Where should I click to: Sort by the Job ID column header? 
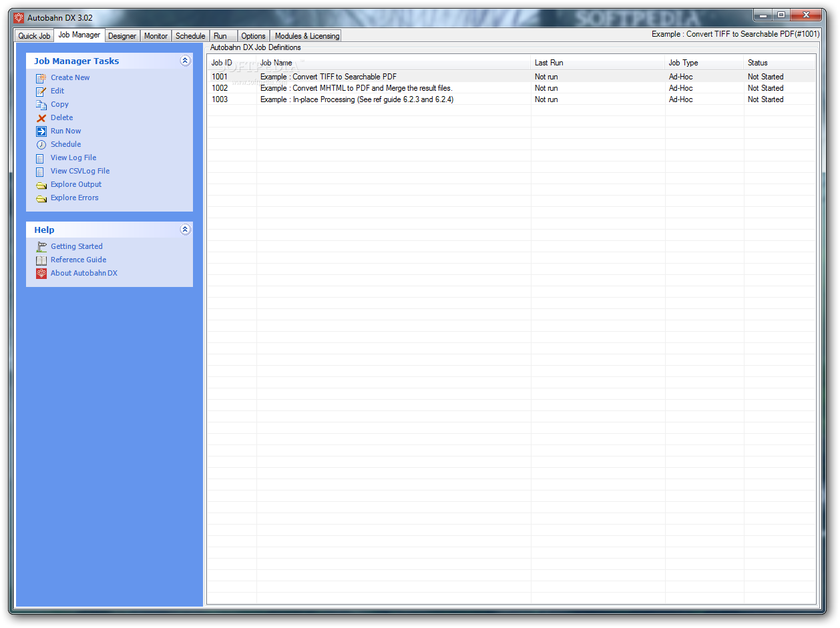coord(232,63)
